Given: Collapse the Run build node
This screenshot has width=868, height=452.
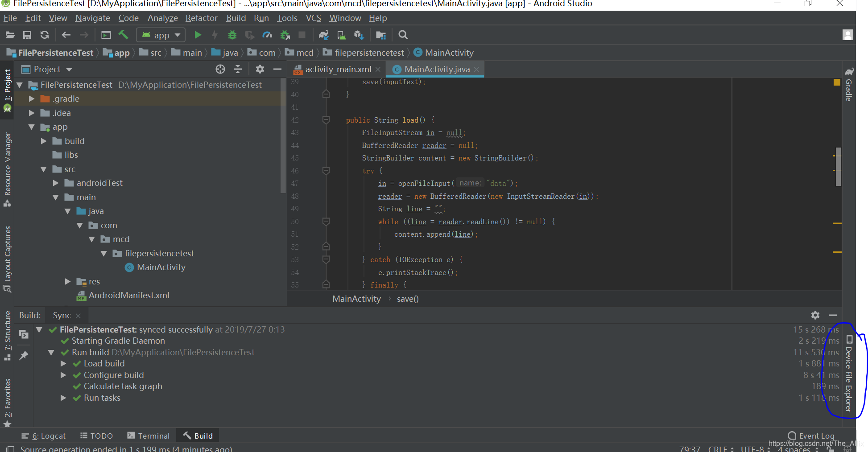Looking at the screenshot, I should [x=51, y=352].
